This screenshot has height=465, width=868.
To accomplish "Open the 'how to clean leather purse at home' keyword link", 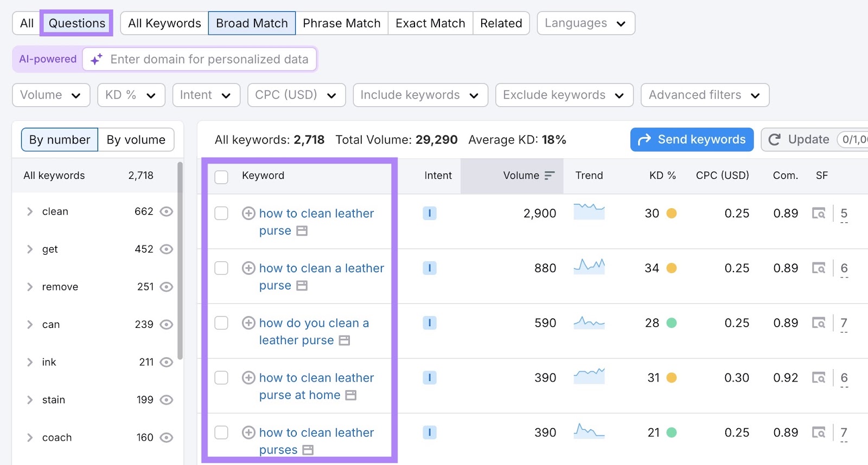I will click(x=316, y=378).
